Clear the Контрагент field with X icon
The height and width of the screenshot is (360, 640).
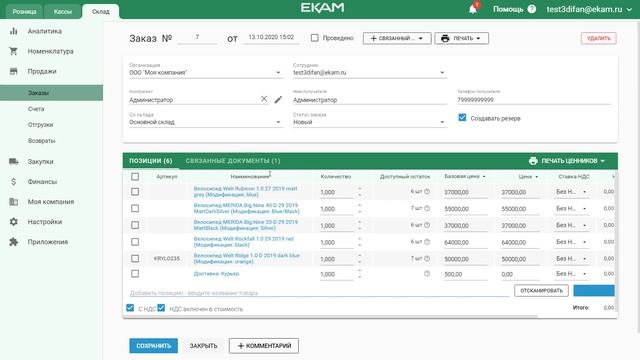click(x=264, y=99)
